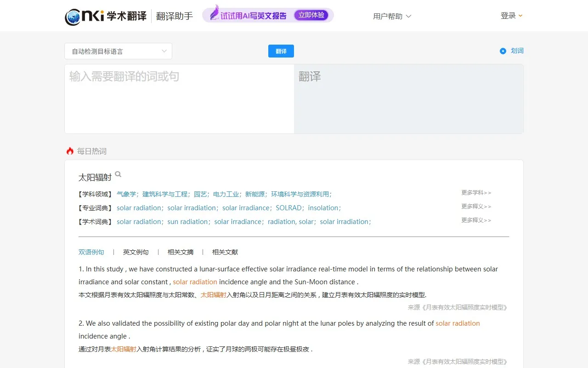Switch to the 英文例句 tab
The width and height of the screenshot is (588, 368).
[136, 252]
